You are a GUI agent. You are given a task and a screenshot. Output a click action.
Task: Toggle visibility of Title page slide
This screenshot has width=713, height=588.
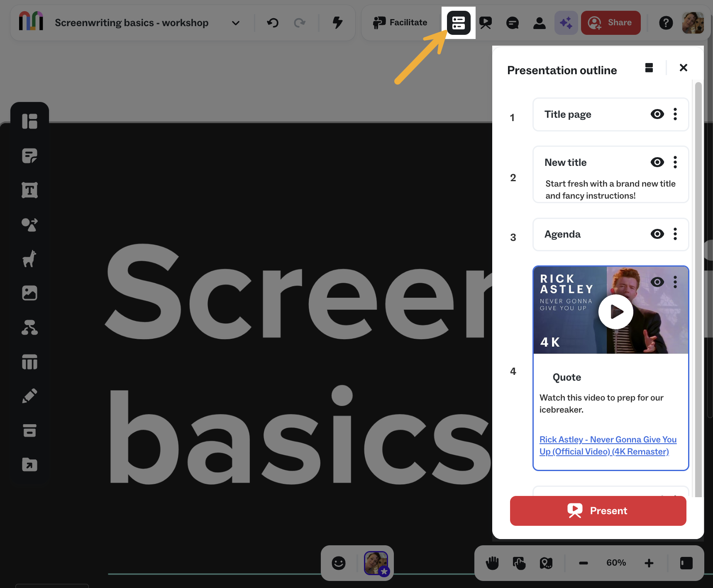point(657,114)
